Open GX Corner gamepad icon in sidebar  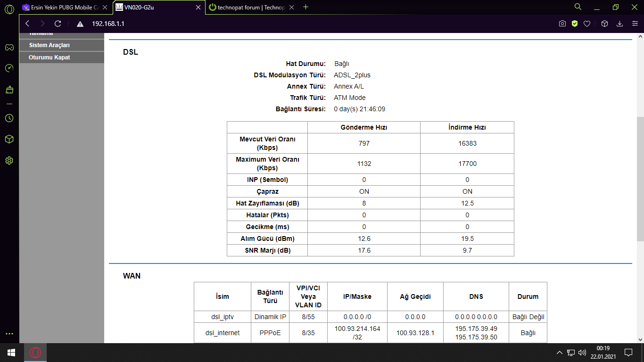click(9, 47)
